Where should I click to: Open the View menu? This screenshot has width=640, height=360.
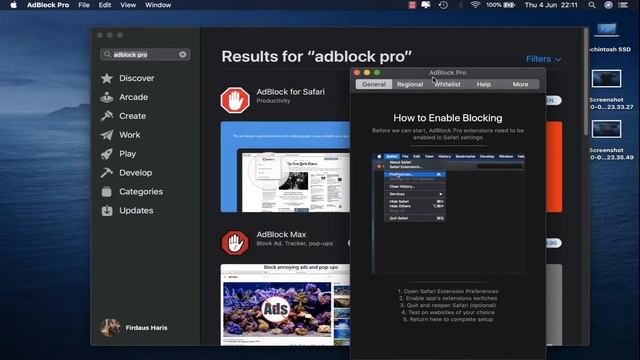[x=128, y=5]
